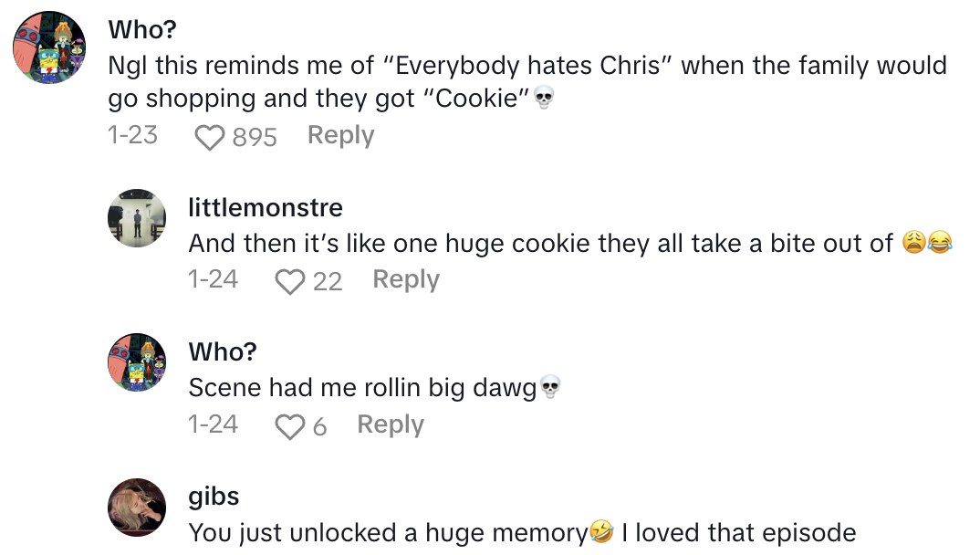This screenshot has width=980, height=555.
Task: Open the littlemonstre username link
Action: pos(266,207)
